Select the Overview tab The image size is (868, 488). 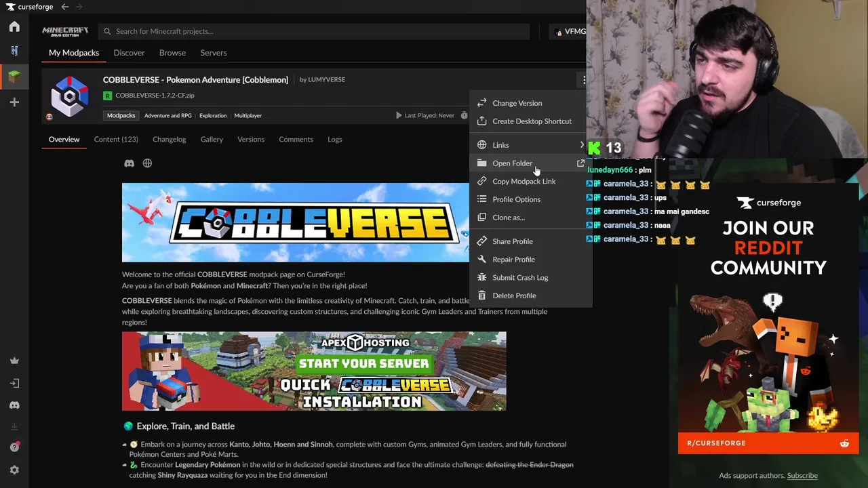[x=64, y=140]
